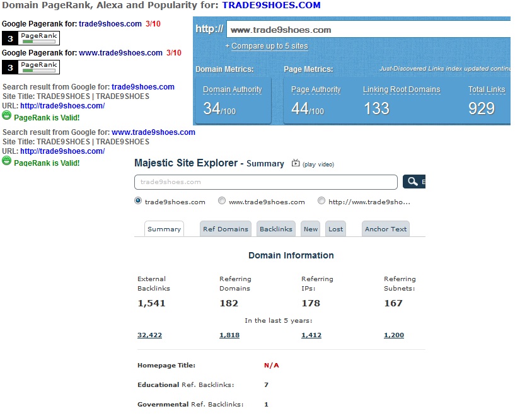Open second URL http://trade9shoes.com/ link

[62, 151]
